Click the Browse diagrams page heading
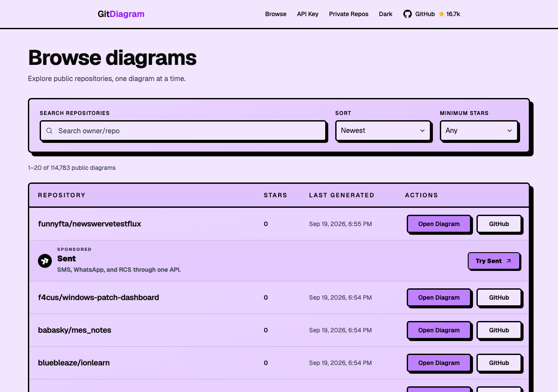558x392 pixels. tap(112, 57)
